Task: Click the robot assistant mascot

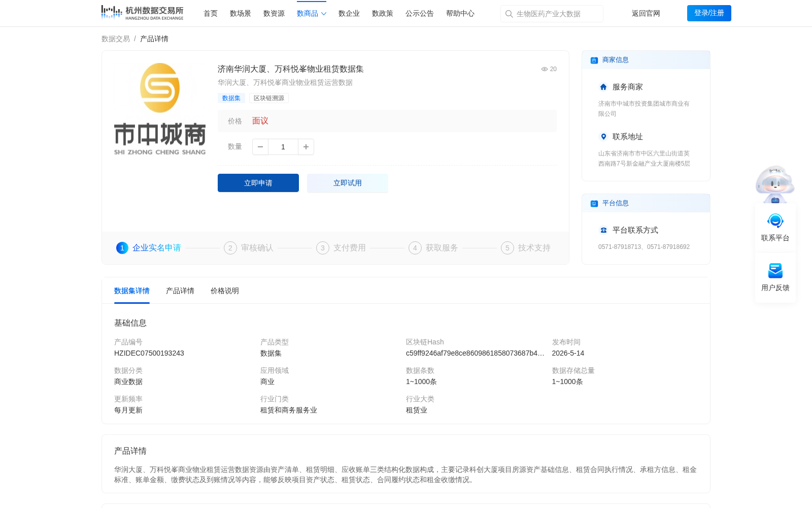Action: [x=775, y=184]
